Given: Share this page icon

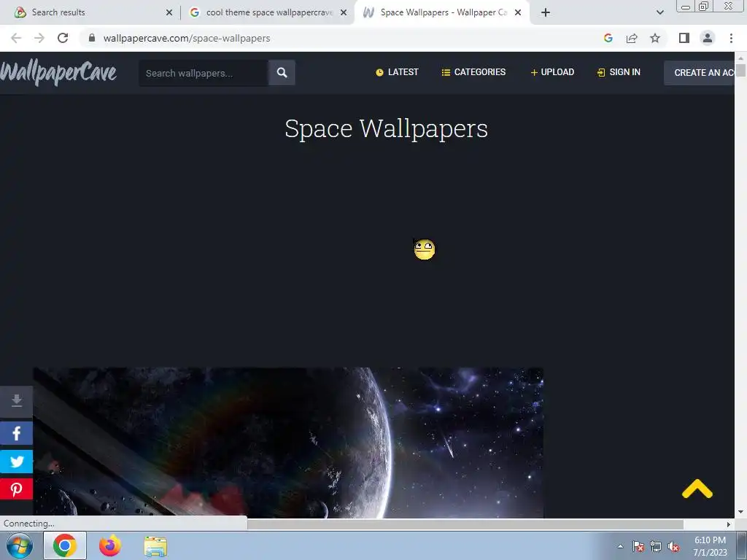Looking at the screenshot, I should point(632,38).
